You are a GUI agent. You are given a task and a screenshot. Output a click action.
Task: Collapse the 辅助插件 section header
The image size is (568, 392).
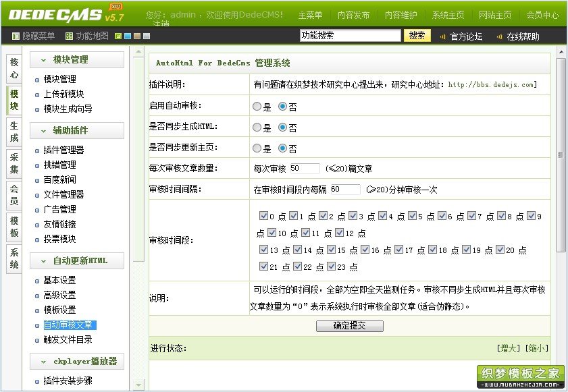point(77,131)
